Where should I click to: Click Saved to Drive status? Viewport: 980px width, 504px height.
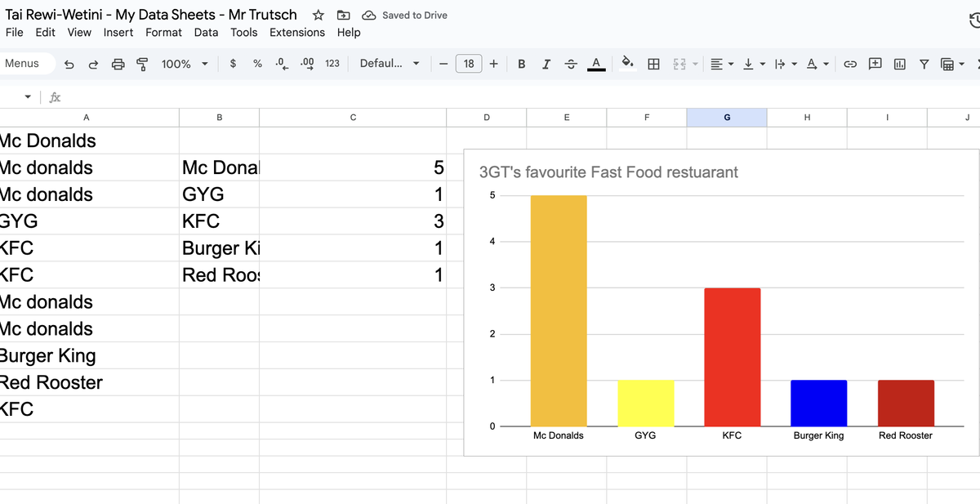point(405,16)
